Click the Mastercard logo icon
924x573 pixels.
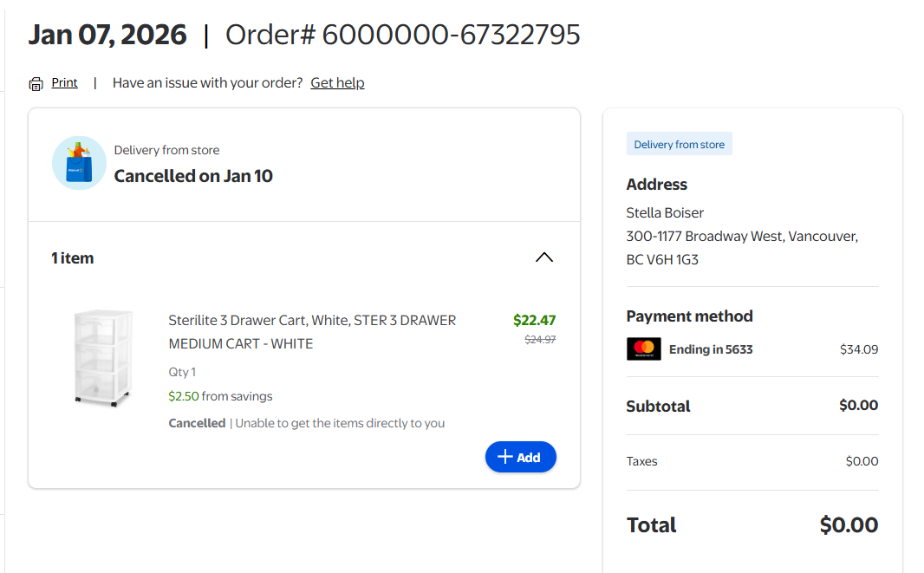[643, 349]
